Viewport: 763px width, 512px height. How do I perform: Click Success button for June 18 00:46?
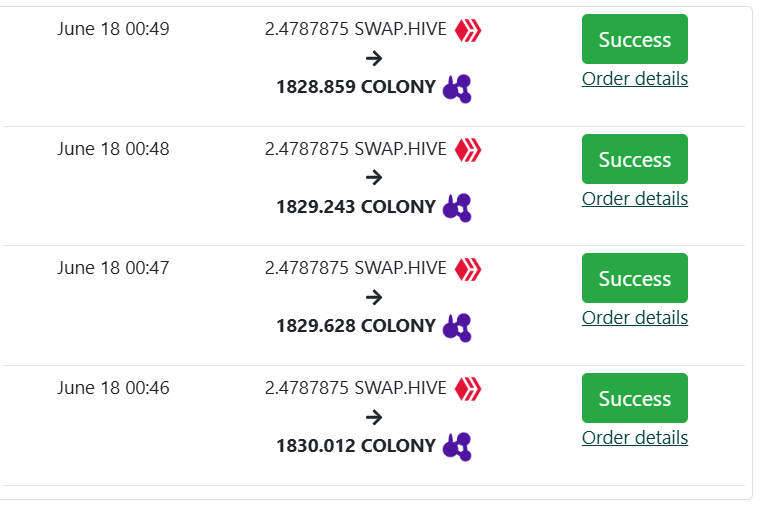635,398
